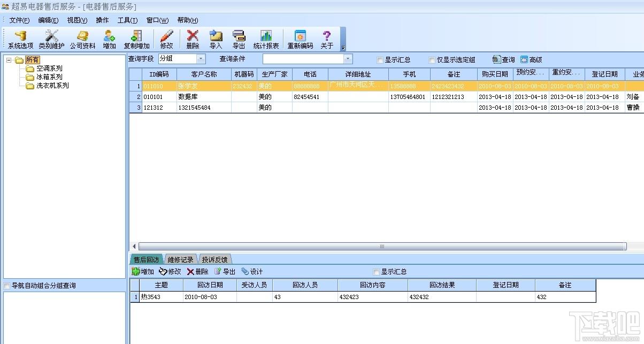Click 导出 in the follow-up visit toolbar
The image size is (644, 344).
click(x=225, y=272)
